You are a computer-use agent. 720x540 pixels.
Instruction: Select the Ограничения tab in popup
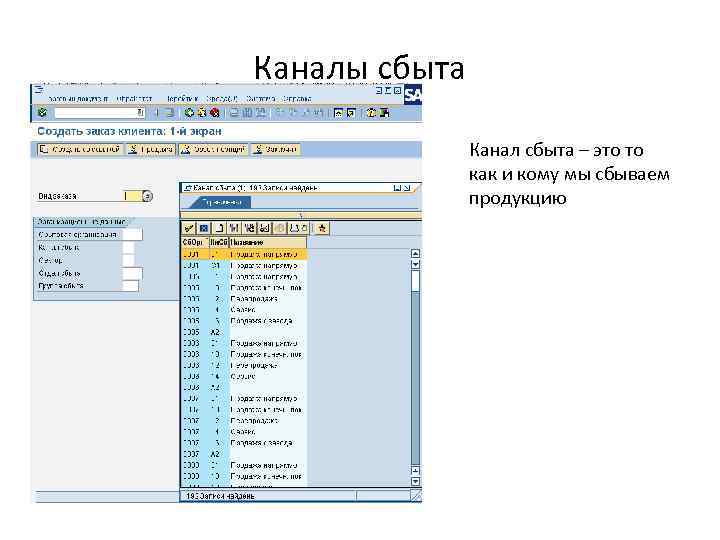[x=220, y=202]
